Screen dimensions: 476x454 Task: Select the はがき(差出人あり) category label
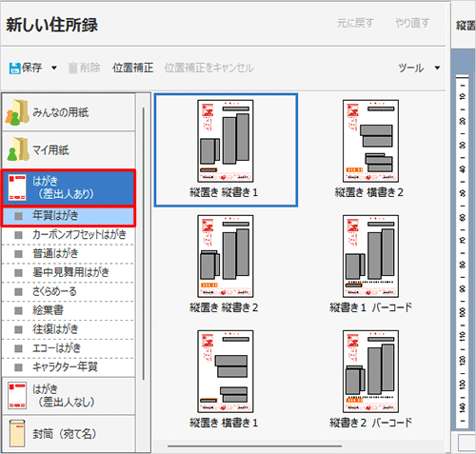63,188
